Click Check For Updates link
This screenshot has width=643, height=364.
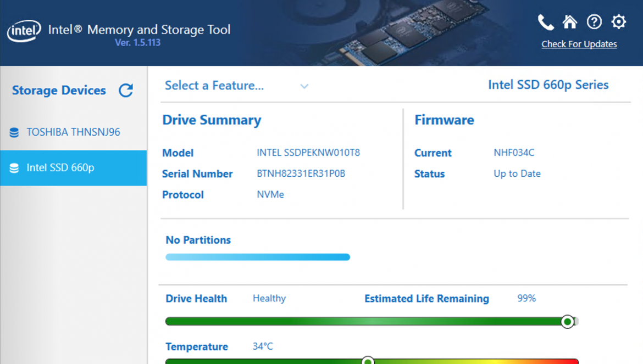[579, 44]
